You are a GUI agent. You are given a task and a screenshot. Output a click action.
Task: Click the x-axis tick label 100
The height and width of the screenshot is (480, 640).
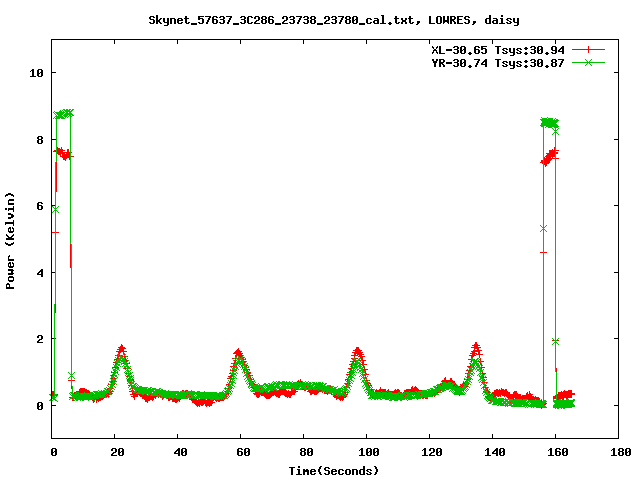[x=369, y=452]
